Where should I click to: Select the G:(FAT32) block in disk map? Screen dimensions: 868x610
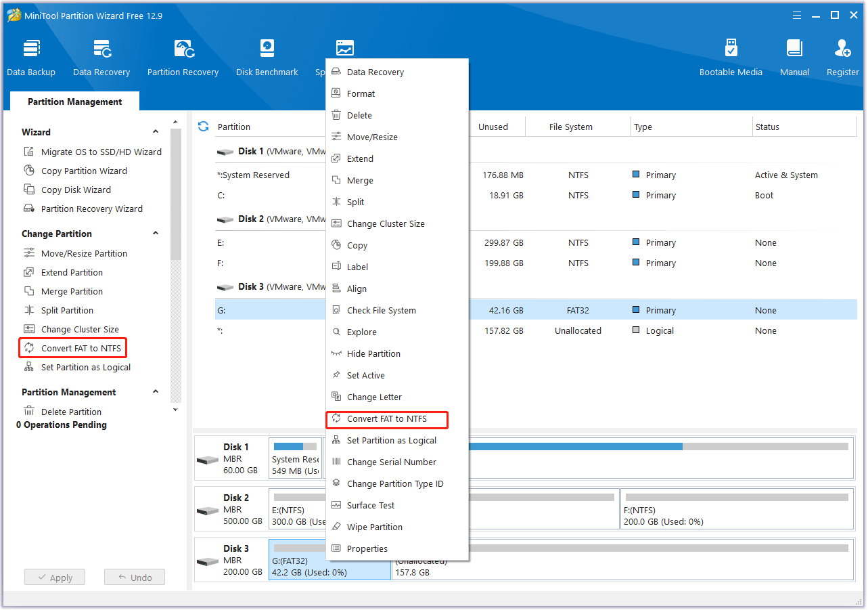[329, 560]
